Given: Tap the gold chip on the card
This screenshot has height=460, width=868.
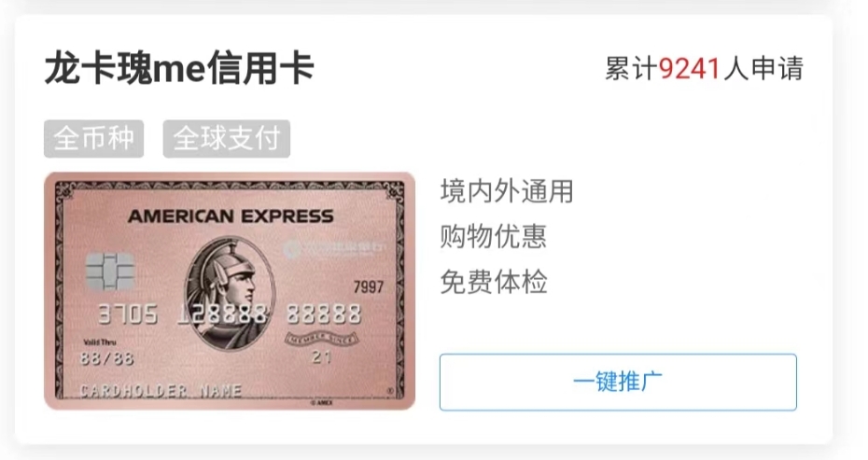Looking at the screenshot, I should click(x=111, y=272).
